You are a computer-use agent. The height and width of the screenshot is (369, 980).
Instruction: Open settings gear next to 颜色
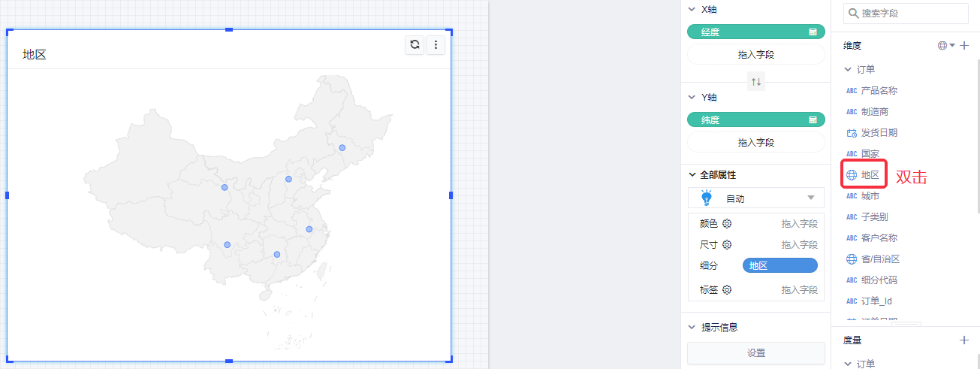pyautogui.click(x=727, y=223)
